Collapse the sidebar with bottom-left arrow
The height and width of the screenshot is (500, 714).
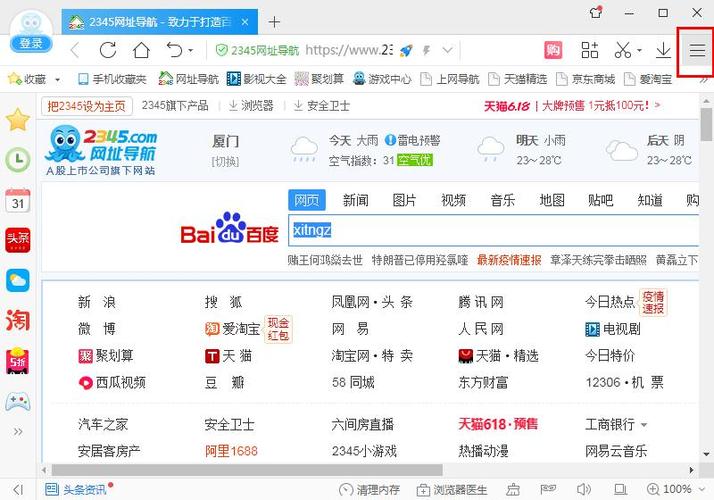[x=18, y=490]
